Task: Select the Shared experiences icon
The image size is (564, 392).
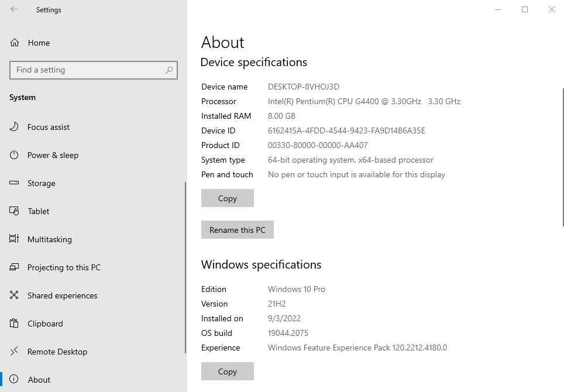Action: tap(14, 295)
